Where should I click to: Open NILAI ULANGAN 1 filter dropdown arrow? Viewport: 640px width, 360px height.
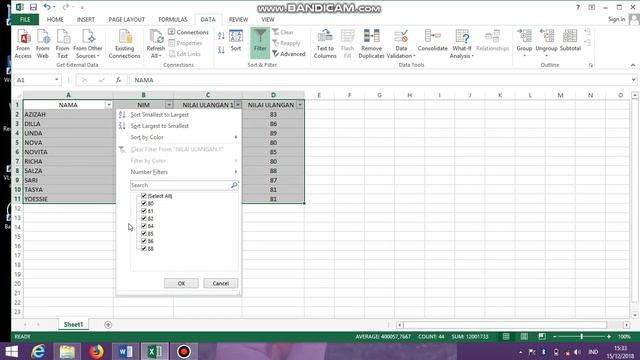pyautogui.click(x=238, y=105)
